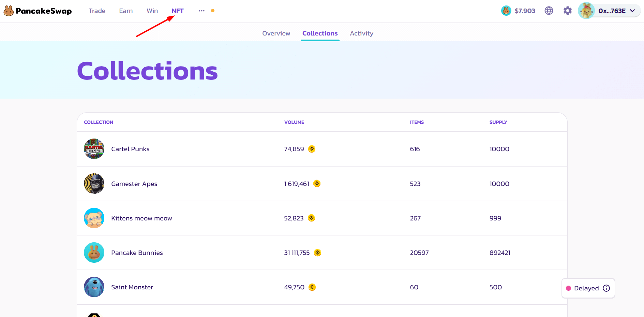
Task: Switch to the Overview tab
Action: 276,33
